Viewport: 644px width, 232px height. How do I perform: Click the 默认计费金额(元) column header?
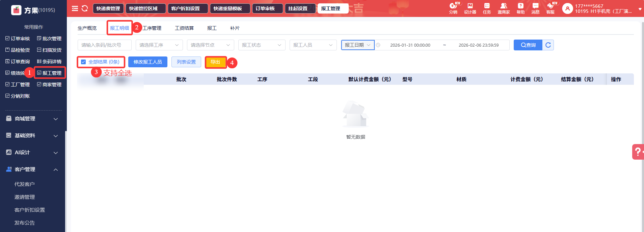[x=370, y=79]
